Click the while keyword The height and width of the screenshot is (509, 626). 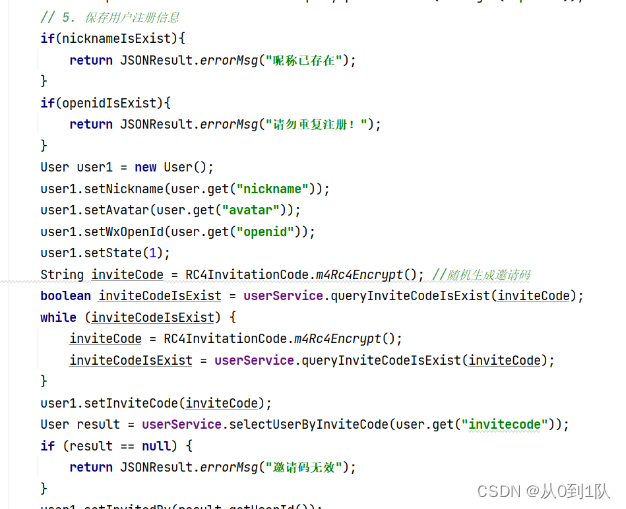58,317
